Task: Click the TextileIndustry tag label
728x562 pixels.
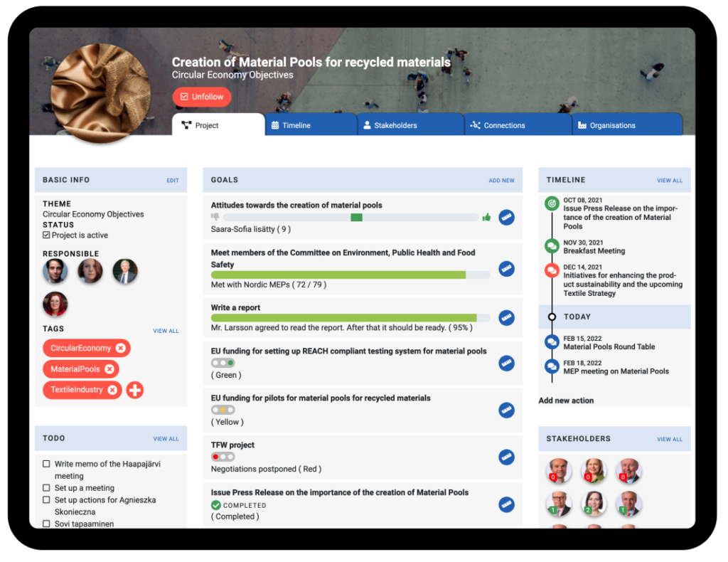Action: tap(77, 390)
